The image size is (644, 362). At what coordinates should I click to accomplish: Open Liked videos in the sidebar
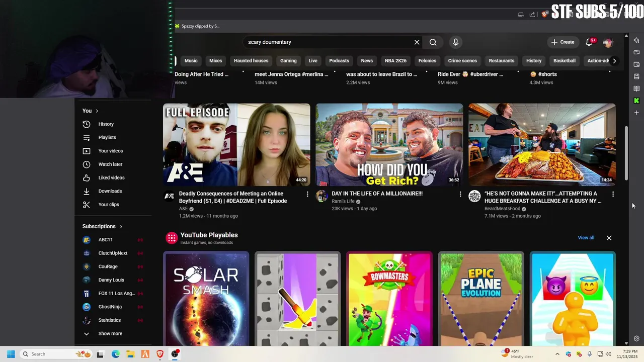tap(113, 177)
